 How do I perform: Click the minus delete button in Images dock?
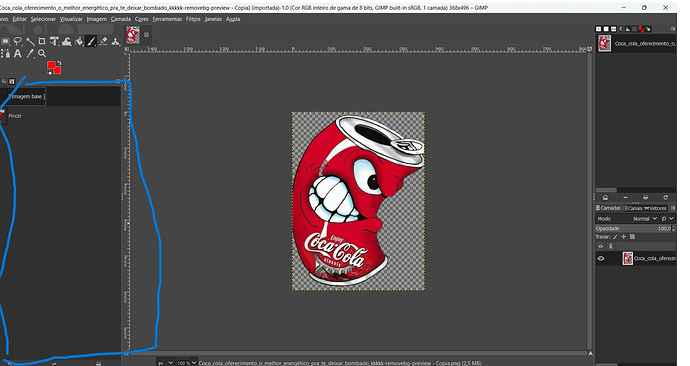pyautogui.click(x=625, y=198)
